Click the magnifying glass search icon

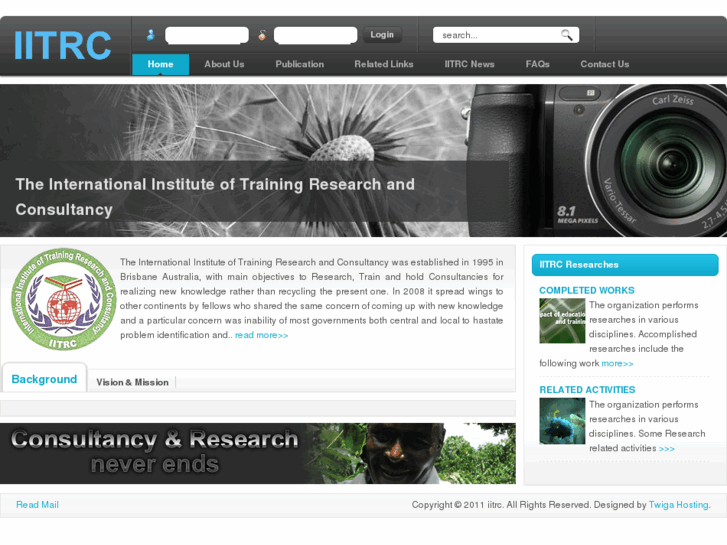point(567,35)
